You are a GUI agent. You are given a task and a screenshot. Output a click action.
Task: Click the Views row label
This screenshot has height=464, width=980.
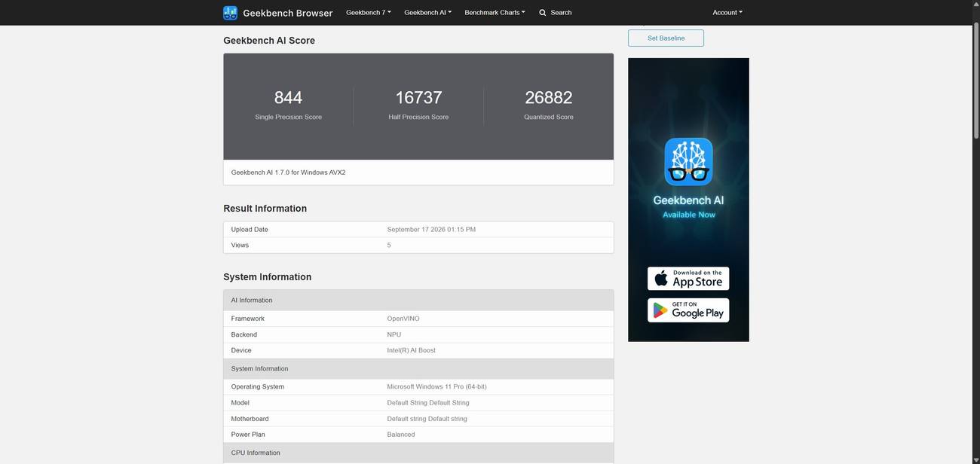pyautogui.click(x=240, y=246)
